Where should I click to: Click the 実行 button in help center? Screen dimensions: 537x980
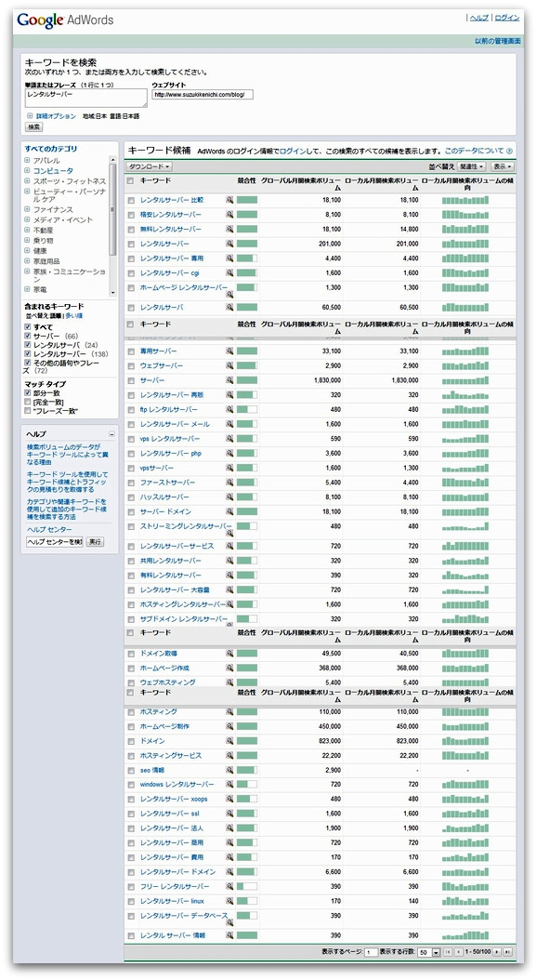coord(95,542)
